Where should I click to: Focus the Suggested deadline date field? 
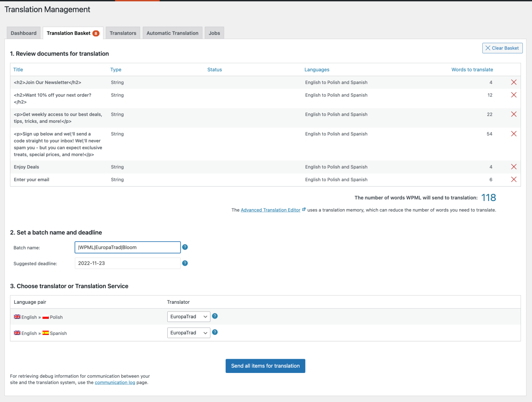pos(128,263)
